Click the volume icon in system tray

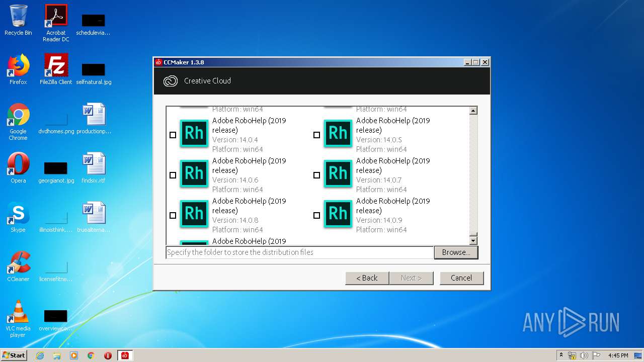[x=584, y=355]
